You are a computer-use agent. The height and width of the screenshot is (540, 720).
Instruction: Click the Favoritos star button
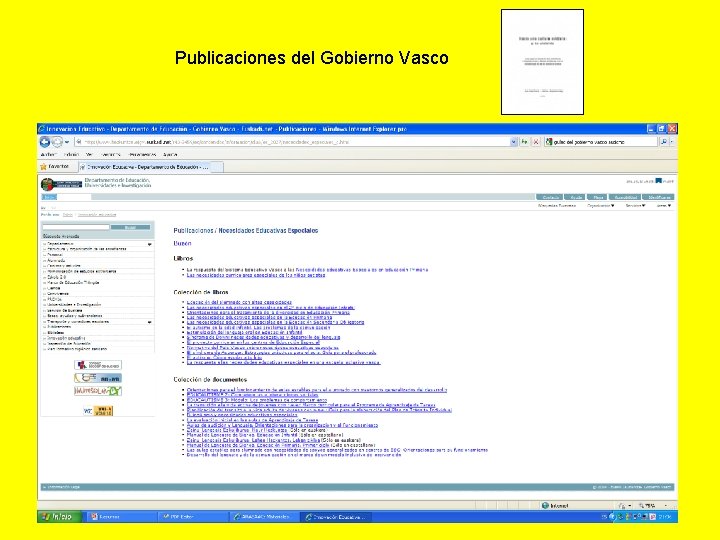point(55,167)
